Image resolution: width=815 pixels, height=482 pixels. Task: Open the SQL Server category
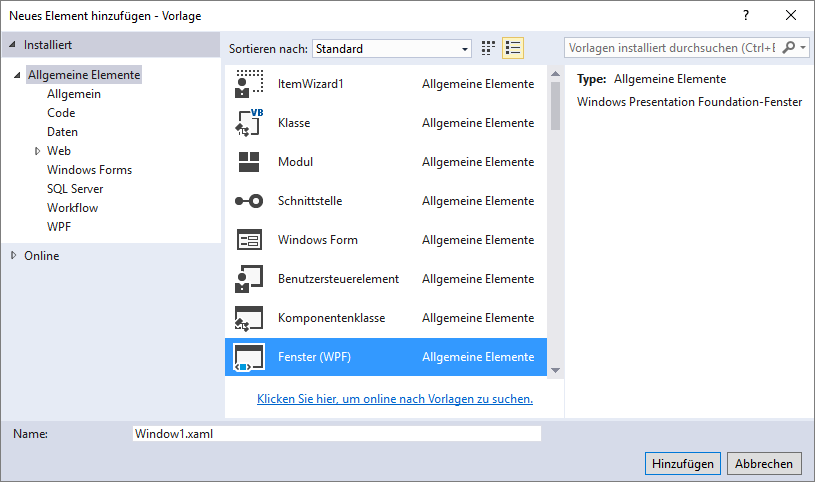coord(75,189)
